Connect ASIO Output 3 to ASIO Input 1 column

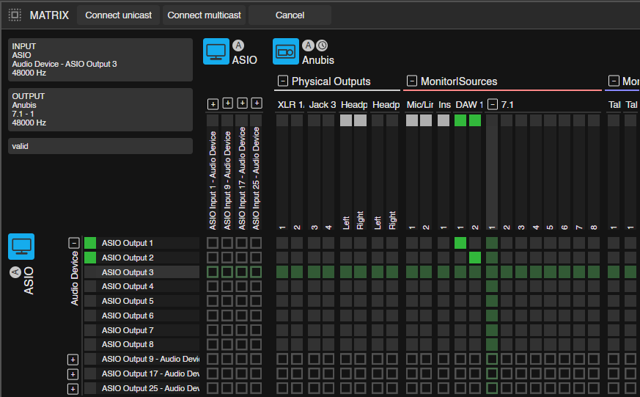tap(212, 272)
